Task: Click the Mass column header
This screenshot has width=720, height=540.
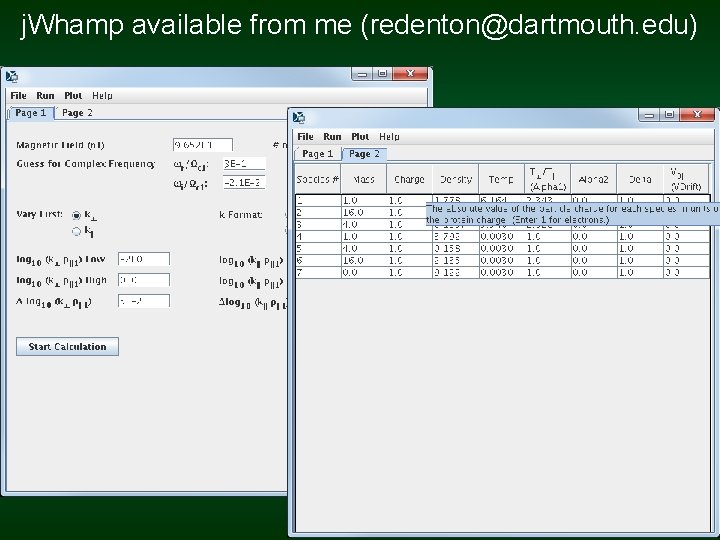Action: [364, 179]
